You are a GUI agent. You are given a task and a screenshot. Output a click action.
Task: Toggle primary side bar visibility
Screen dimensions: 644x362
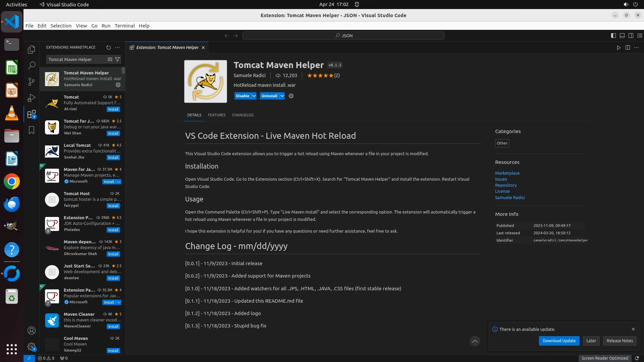613,36
